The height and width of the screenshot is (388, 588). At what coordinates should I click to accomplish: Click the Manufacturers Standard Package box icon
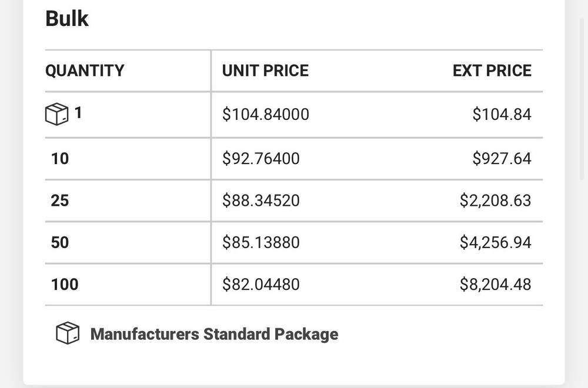(x=68, y=334)
